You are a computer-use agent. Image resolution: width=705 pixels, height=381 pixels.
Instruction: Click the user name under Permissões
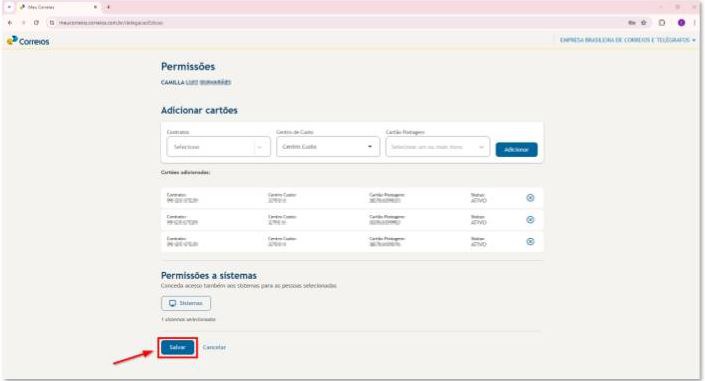[x=196, y=82]
